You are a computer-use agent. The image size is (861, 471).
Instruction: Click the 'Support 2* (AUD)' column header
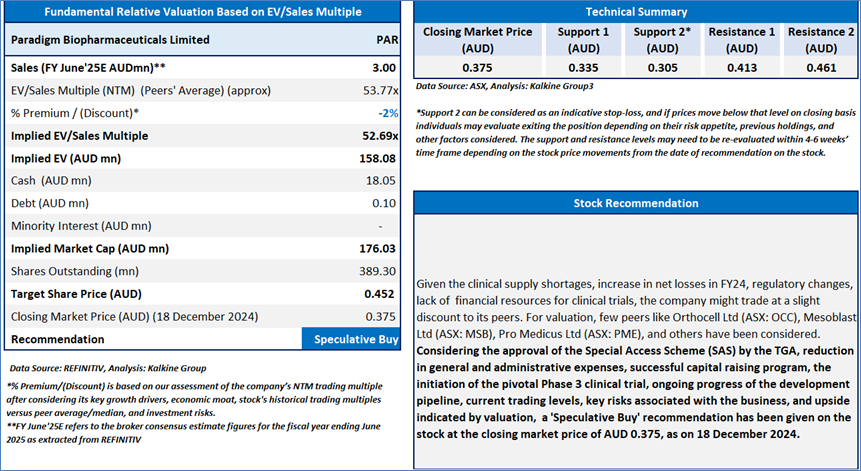pyautogui.click(x=662, y=40)
